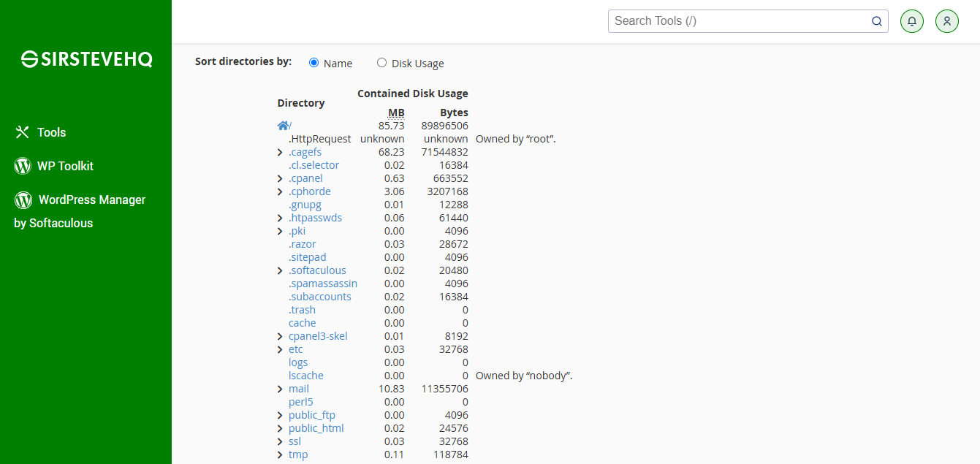Expand the public_ftp directory
The width and height of the screenshot is (980, 464).
(280, 415)
